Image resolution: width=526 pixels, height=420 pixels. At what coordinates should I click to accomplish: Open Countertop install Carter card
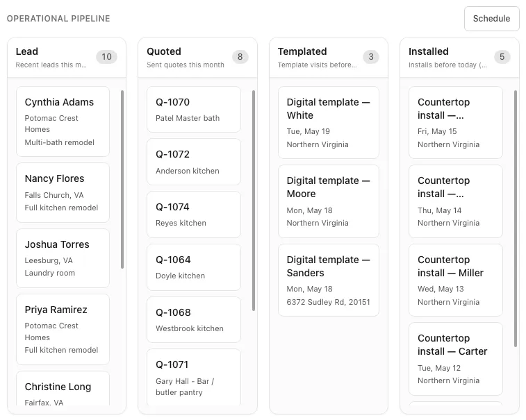click(456, 359)
